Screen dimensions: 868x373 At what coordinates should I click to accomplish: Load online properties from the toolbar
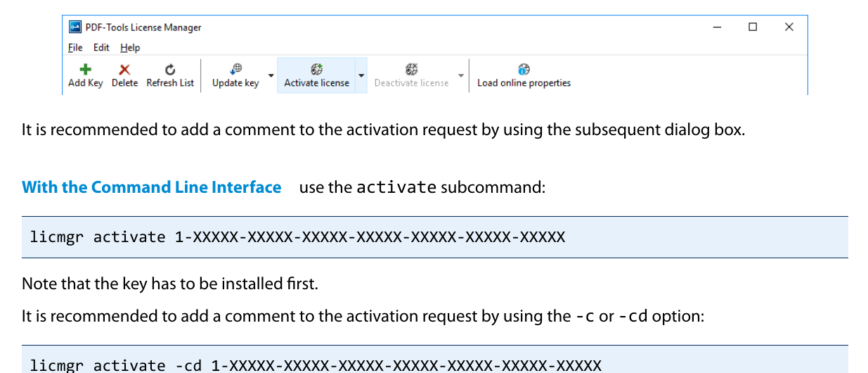(524, 75)
